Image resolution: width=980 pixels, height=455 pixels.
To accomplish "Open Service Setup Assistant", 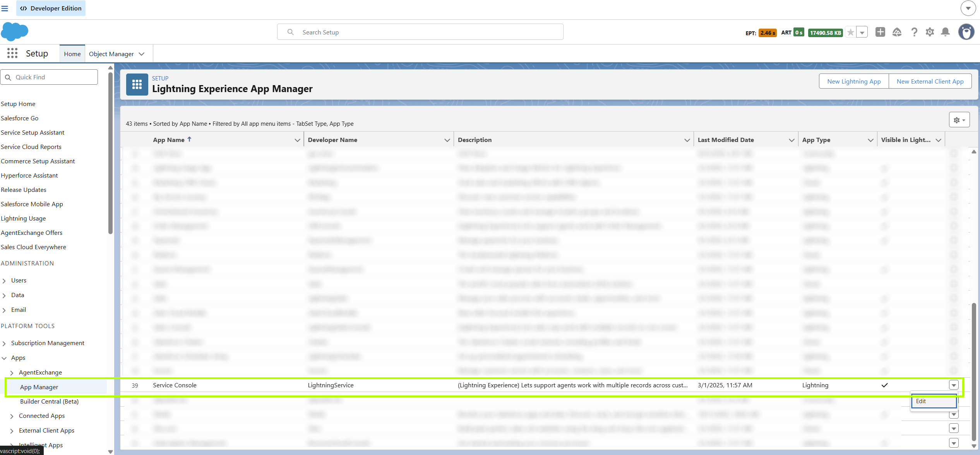I will coord(33,132).
